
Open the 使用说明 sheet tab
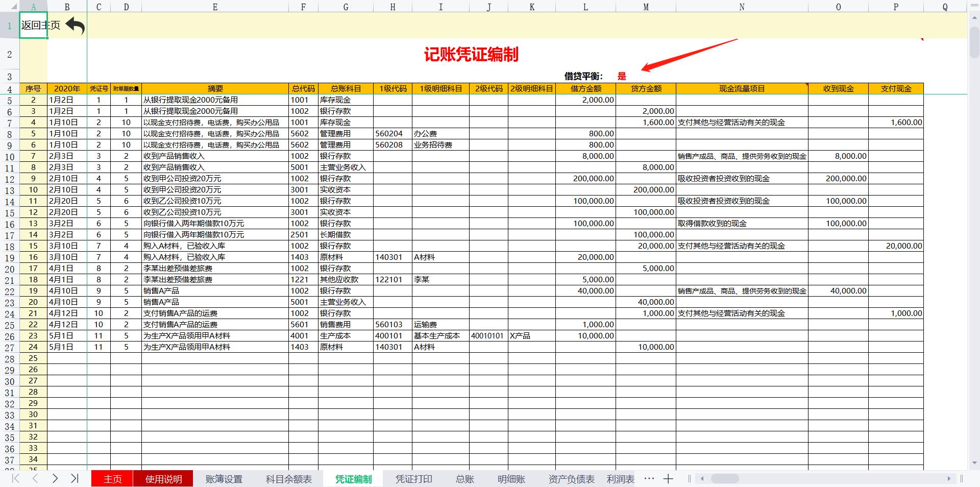coord(163,479)
